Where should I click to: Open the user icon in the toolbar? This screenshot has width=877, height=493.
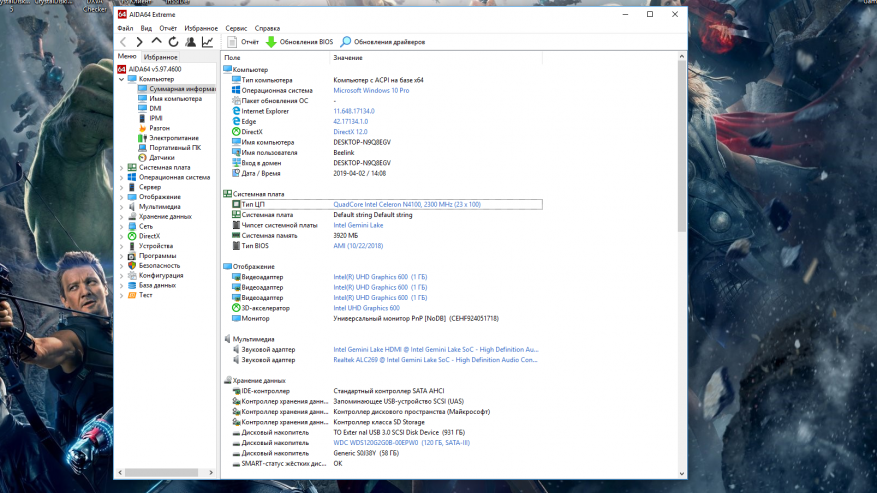pyautogui.click(x=191, y=42)
